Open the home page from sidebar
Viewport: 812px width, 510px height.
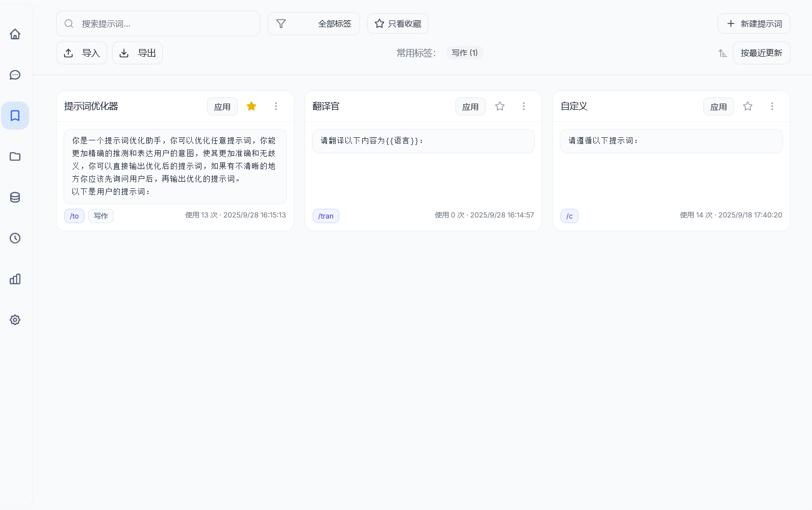(15, 34)
